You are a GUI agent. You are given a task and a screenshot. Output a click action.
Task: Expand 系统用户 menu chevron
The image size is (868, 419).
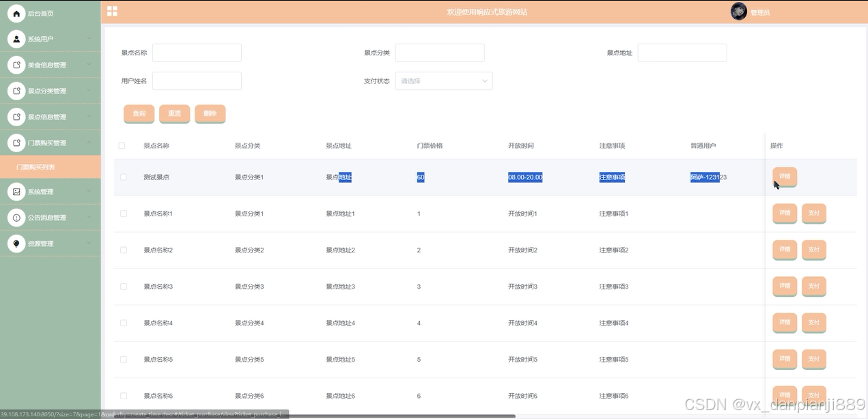[89, 38]
